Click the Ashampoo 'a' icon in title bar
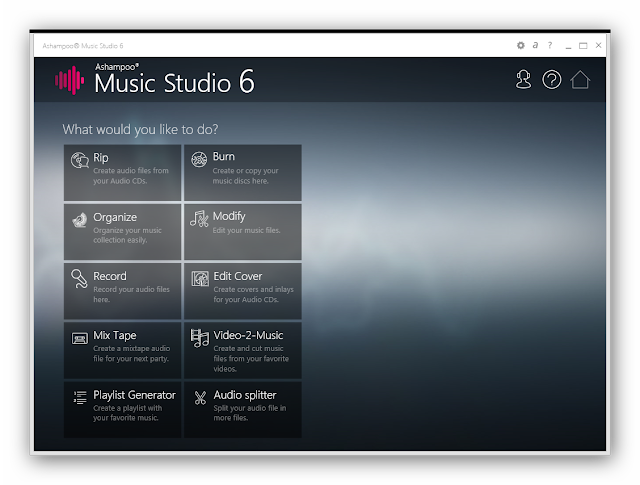 coord(535,45)
